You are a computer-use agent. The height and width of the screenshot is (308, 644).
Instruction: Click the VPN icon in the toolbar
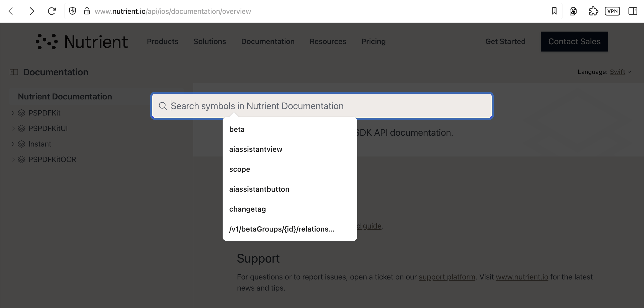612,11
